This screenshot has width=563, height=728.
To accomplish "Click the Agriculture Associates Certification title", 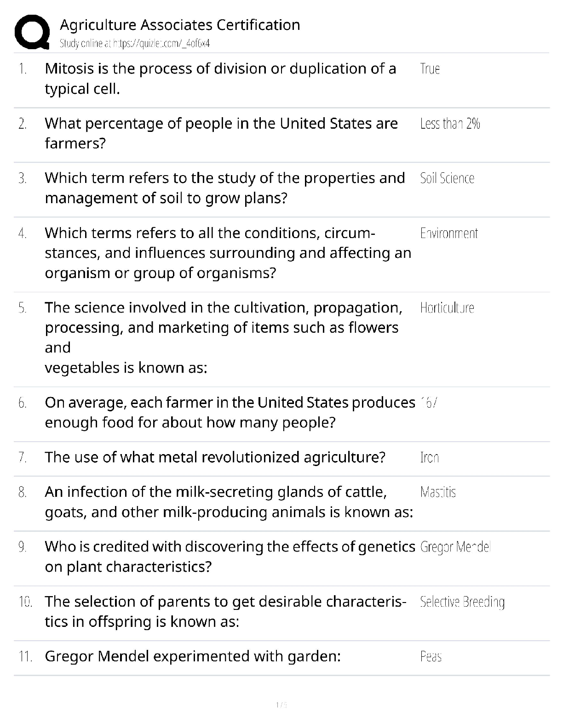I will pyautogui.click(x=180, y=25).
